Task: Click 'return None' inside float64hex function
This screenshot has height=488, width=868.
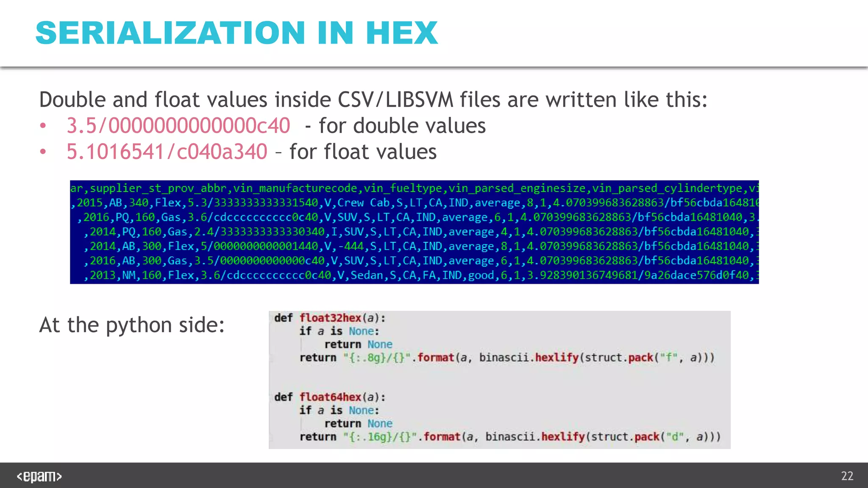Action: click(359, 424)
